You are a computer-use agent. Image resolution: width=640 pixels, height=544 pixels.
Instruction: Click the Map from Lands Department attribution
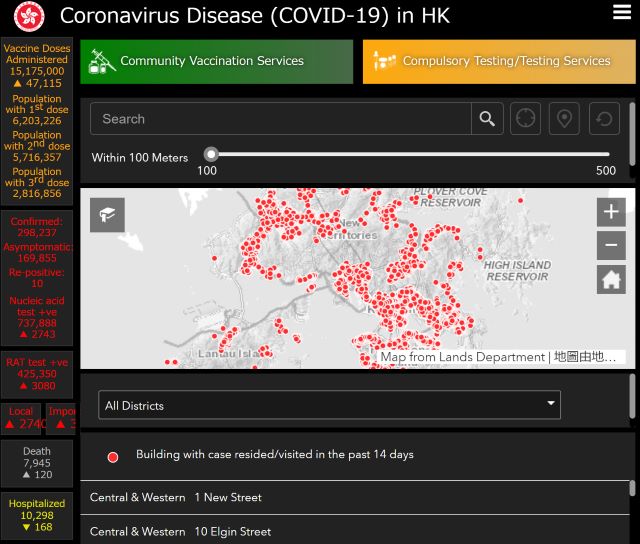click(x=500, y=357)
